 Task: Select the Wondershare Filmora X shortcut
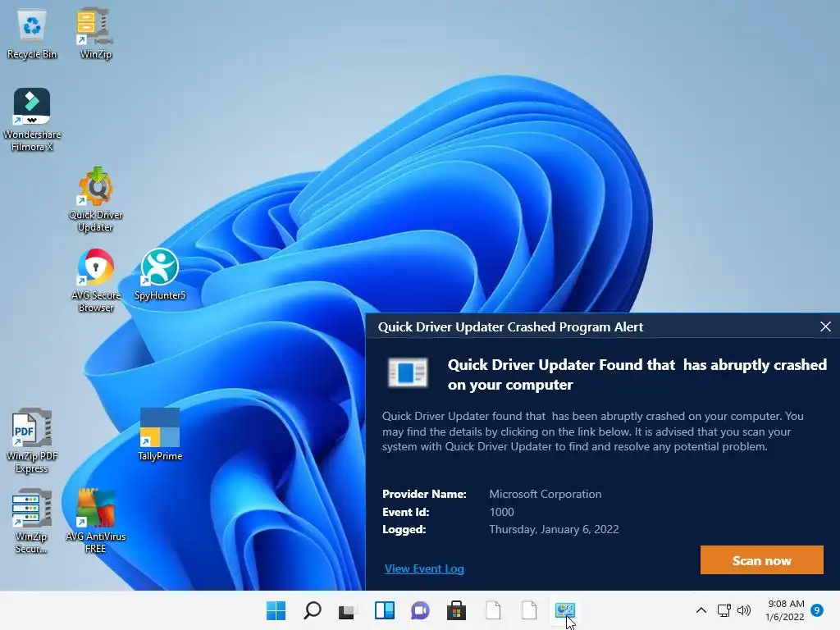32,120
